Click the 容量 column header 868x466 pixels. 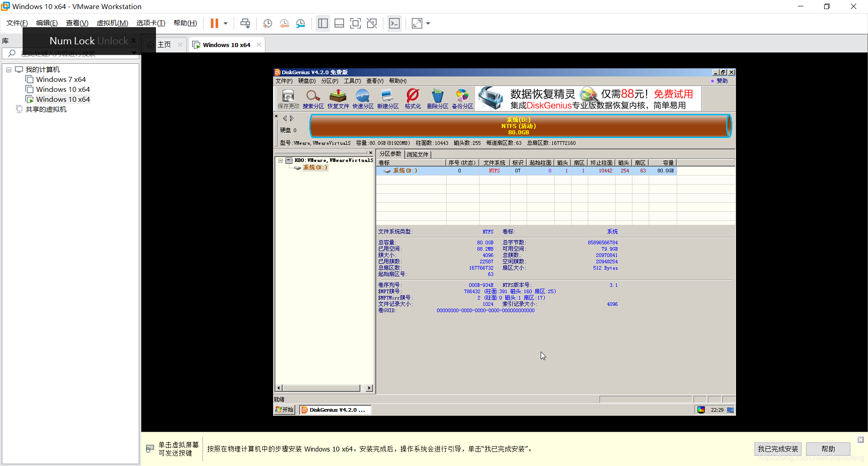(x=663, y=163)
